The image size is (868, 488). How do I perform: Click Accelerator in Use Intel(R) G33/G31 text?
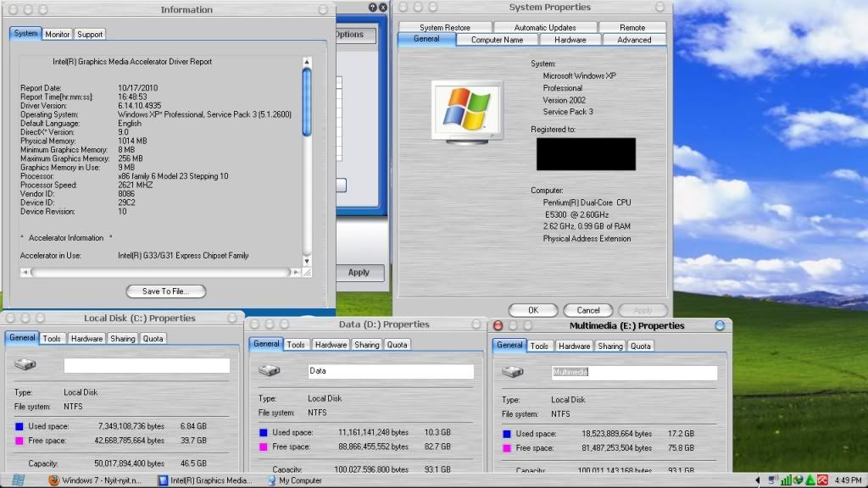[183, 256]
